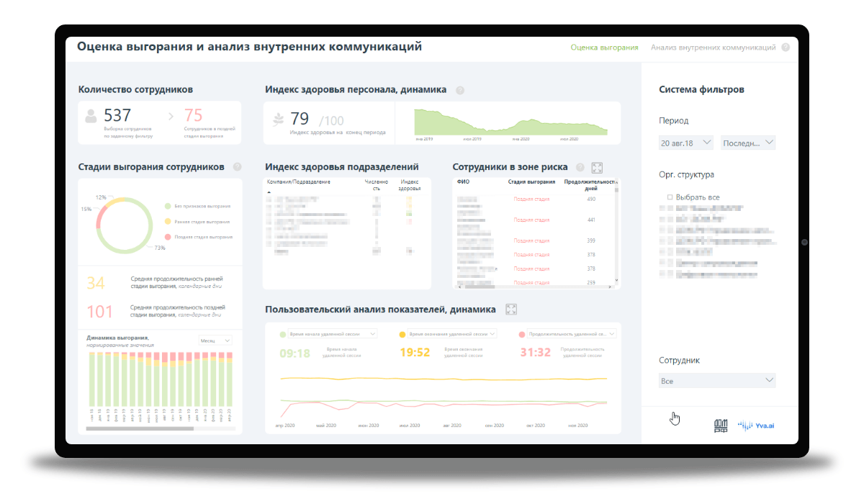Click green legend dot Без признаков выгорания
Screen dimensions: 864x504
click(x=168, y=206)
